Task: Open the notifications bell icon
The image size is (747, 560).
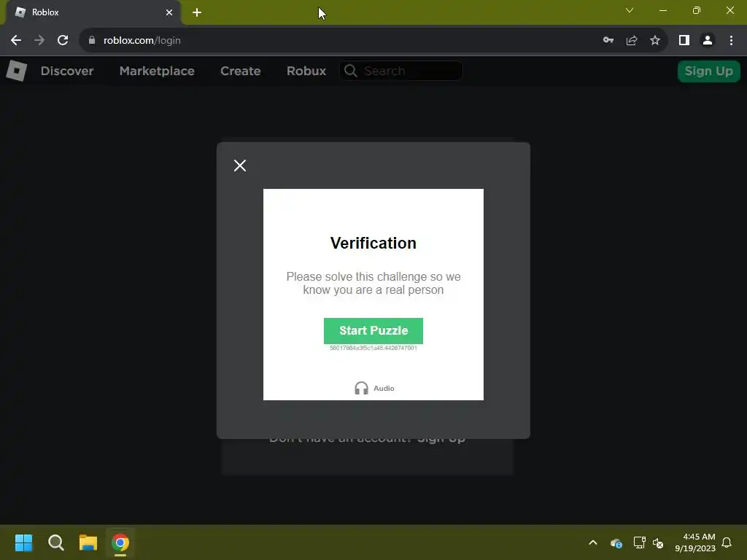Action: 727,542
